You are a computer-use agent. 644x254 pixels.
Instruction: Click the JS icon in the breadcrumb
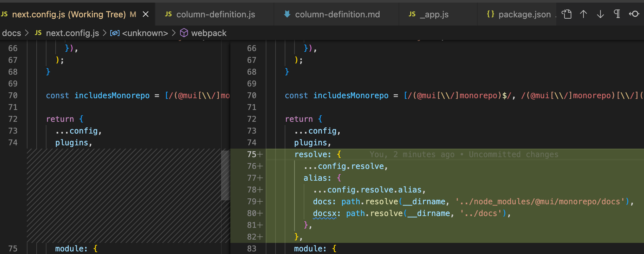coord(38,33)
